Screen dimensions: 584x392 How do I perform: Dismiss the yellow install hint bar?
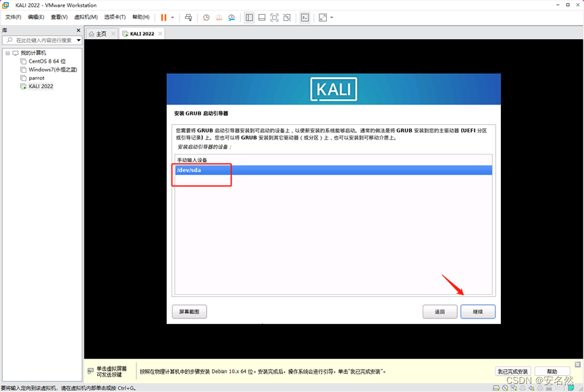point(578,364)
